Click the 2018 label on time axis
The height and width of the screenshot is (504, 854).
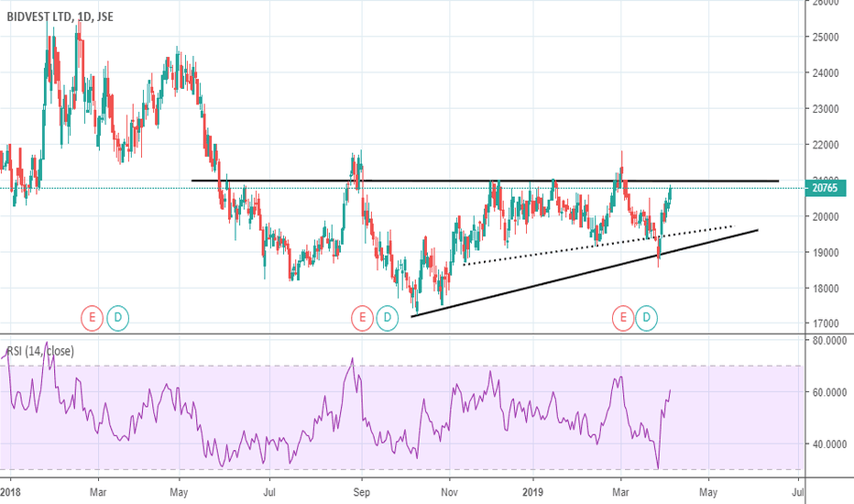point(10,493)
